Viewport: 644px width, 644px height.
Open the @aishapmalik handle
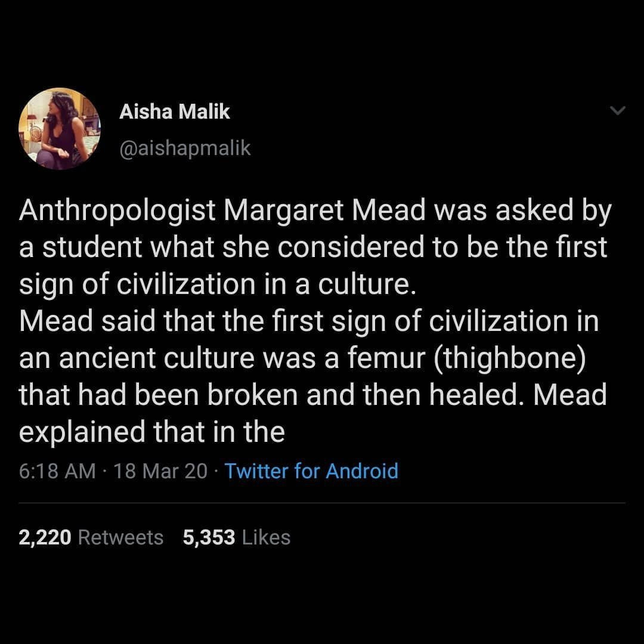click(185, 148)
